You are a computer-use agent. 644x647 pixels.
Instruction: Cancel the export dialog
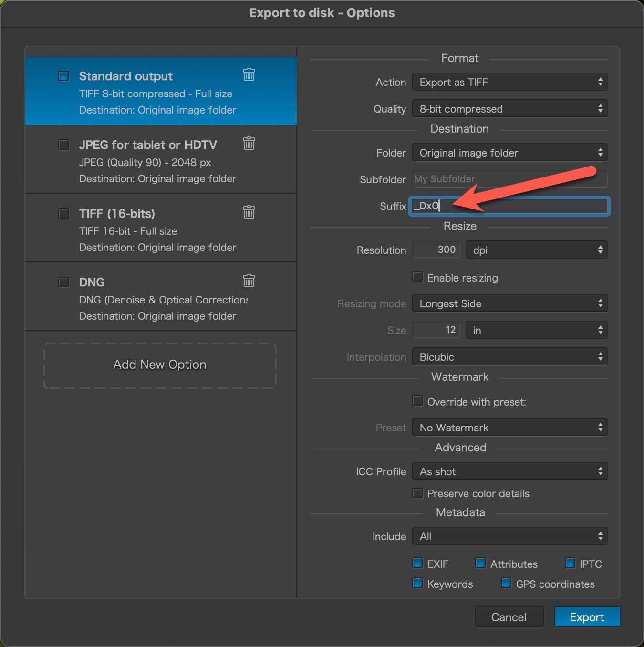[509, 617]
